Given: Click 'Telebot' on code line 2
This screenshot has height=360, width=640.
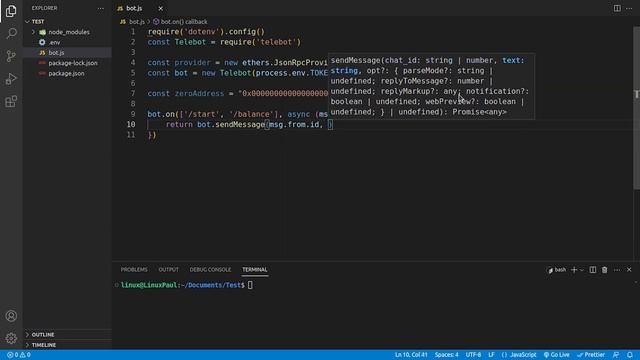Looking at the screenshot, I should coord(190,42).
